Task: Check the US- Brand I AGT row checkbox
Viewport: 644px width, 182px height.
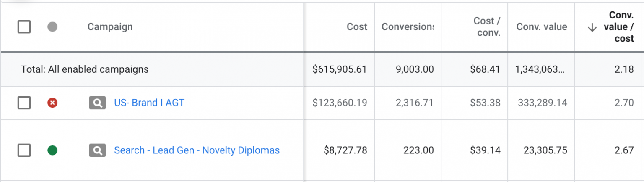Action: (x=24, y=103)
